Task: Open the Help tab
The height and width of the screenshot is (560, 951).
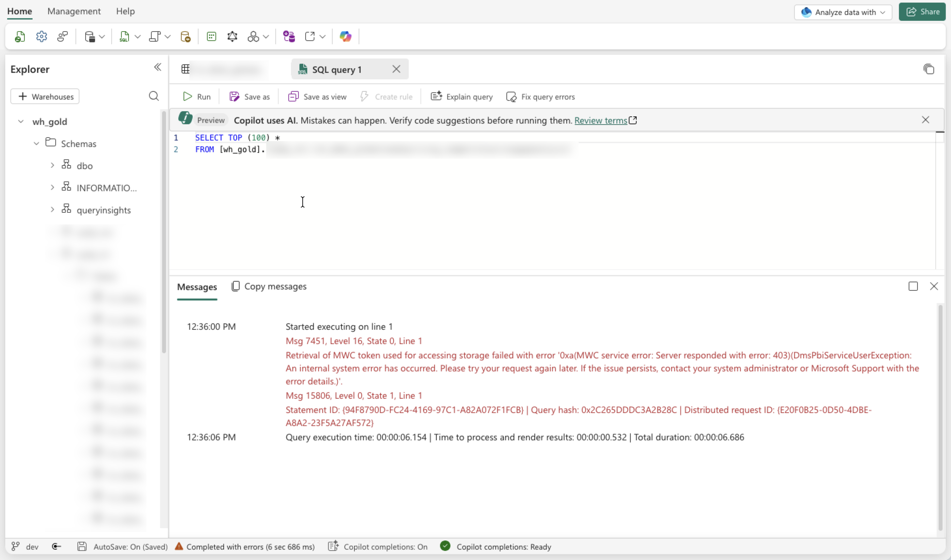Action: coord(125,11)
